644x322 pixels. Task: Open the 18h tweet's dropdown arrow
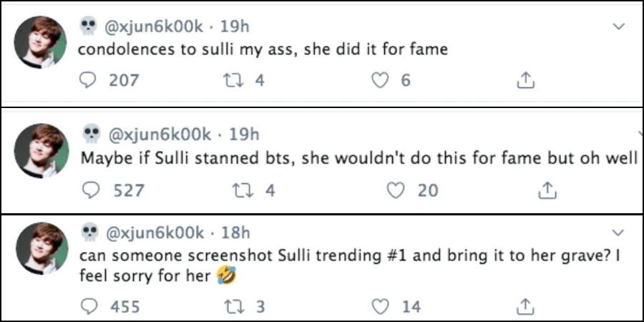coord(620,233)
